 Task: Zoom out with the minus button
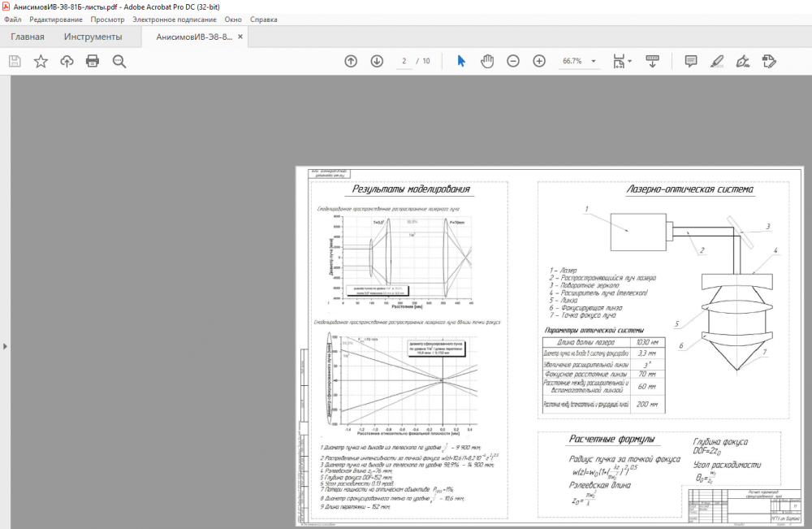(513, 61)
